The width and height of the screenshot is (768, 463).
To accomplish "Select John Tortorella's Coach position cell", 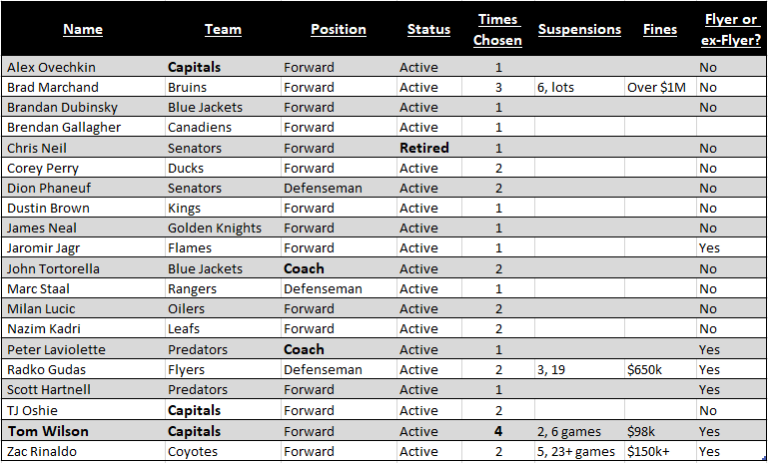I will [303, 268].
